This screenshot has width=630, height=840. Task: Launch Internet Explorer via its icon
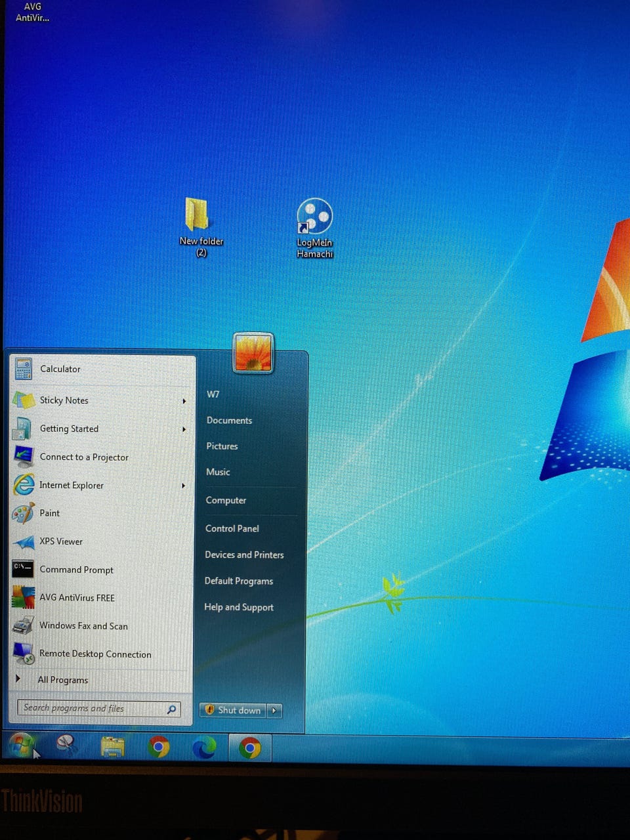pyautogui.click(x=24, y=485)
